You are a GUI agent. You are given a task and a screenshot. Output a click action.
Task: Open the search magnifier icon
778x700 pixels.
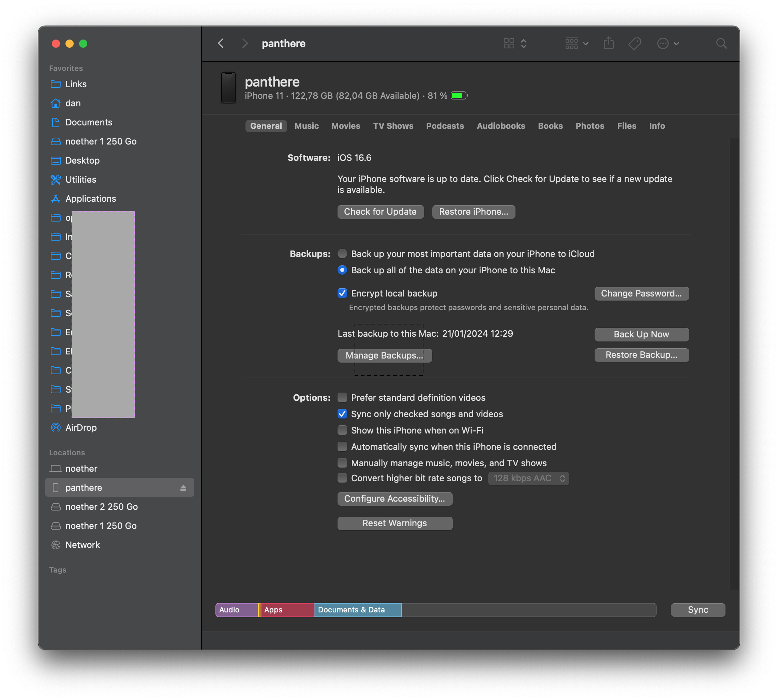721,44
